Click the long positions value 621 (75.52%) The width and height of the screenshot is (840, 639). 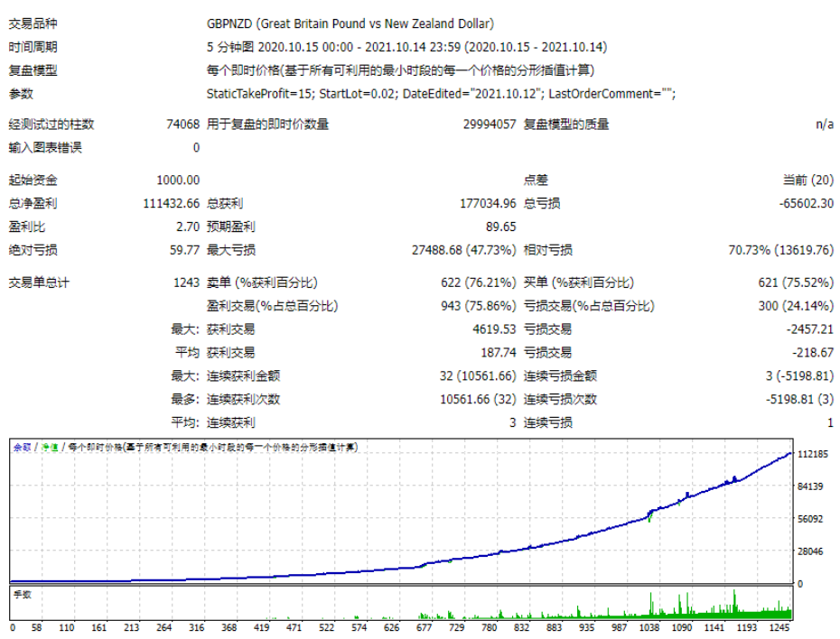tap(796, 282)
